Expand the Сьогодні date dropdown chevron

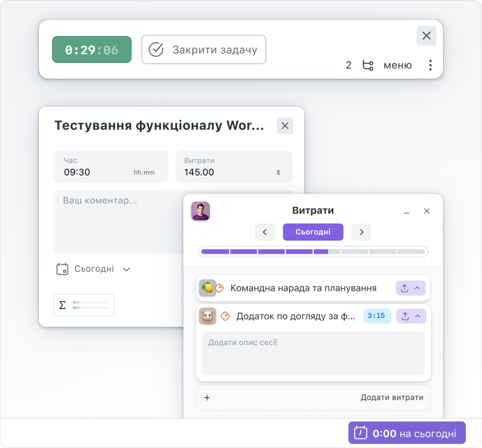127,269
